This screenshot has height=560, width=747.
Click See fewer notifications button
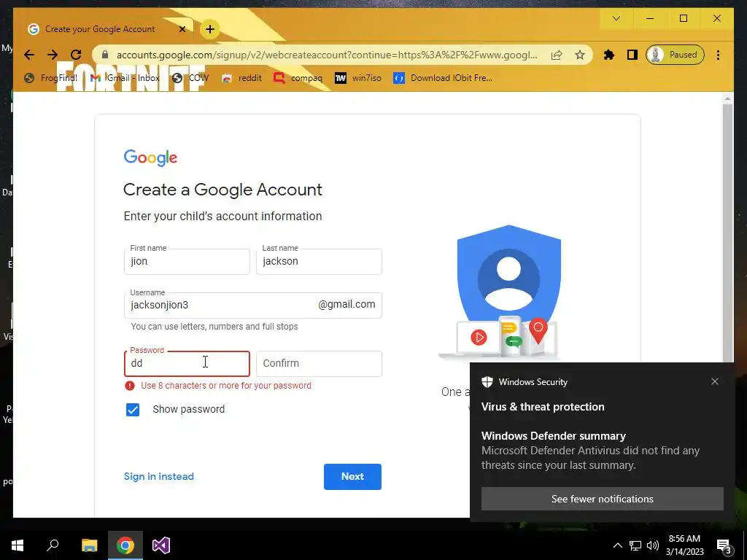point(602,499)
